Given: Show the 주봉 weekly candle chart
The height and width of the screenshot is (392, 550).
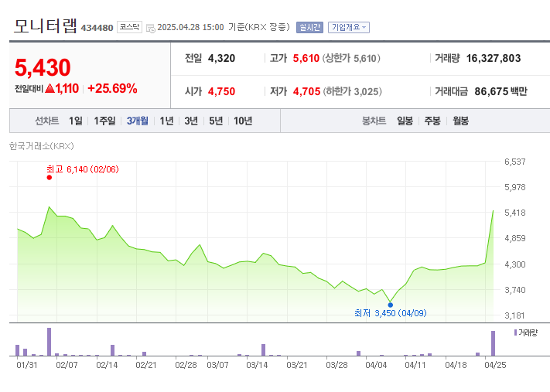Looking at the screenshot, I should coord(432,121).
